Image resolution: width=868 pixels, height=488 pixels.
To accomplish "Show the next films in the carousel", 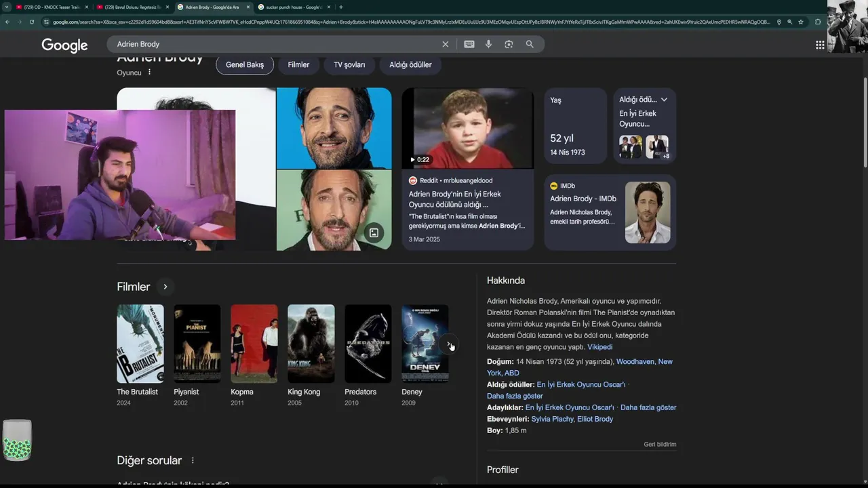I will [448, 344].
